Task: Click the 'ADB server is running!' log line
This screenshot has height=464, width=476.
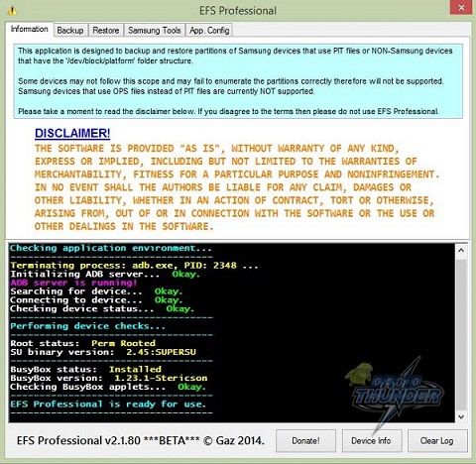Action: [x=73, y=283]
